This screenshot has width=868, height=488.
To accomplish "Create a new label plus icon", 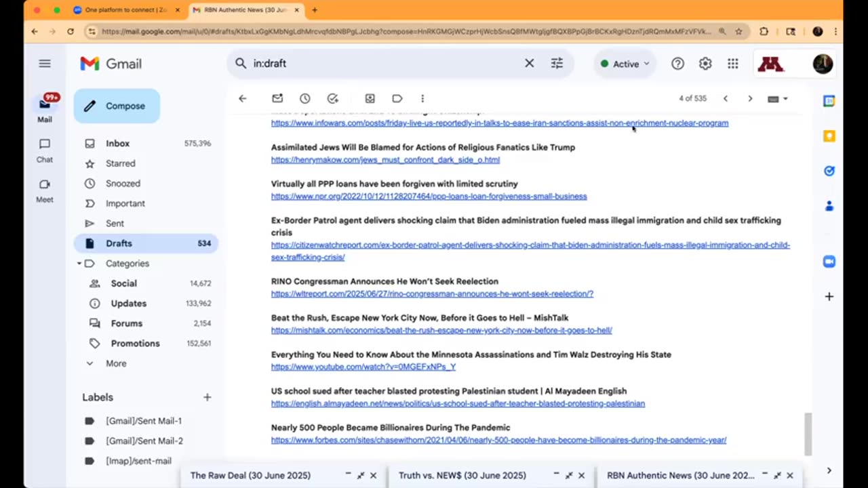I will click(208, 397).
